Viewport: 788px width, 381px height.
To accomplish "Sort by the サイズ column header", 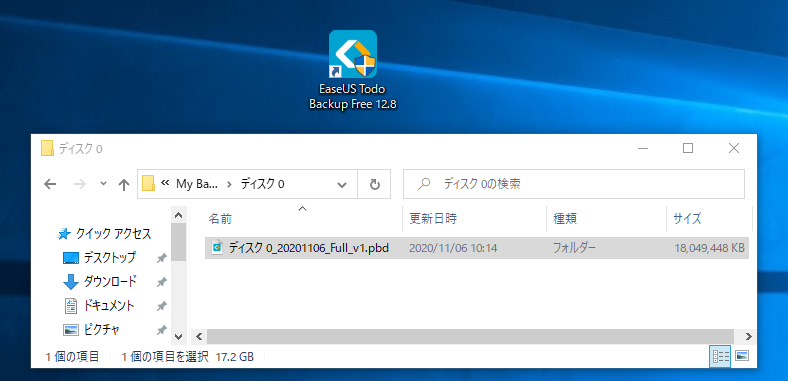I will [709, 219].
